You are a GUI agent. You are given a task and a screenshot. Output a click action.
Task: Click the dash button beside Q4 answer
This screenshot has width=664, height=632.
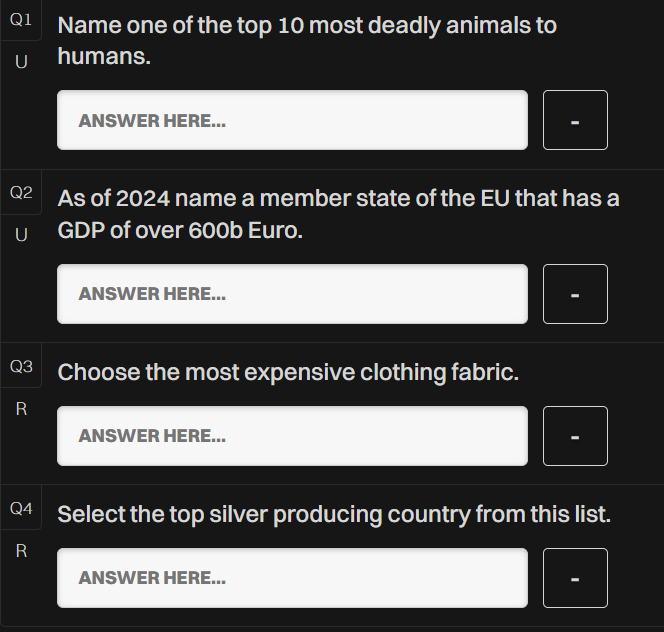coord(575,578)
